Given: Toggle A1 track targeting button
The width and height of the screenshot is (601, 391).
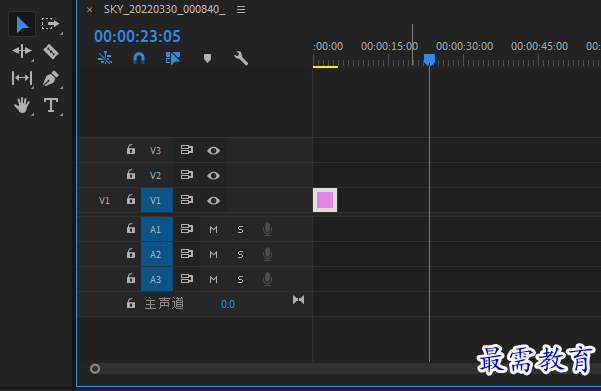Looking at the screenshot, I should coord(157,229).
